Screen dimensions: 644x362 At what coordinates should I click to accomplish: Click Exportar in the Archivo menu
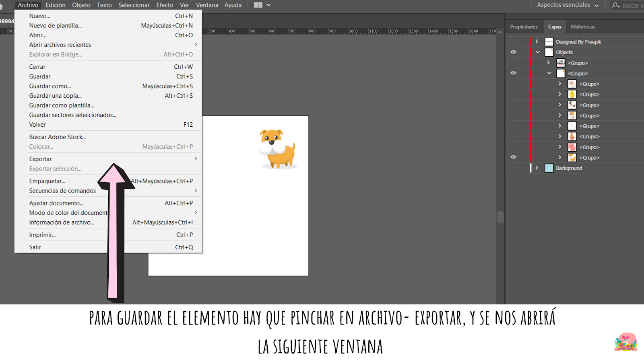(40, 159)
